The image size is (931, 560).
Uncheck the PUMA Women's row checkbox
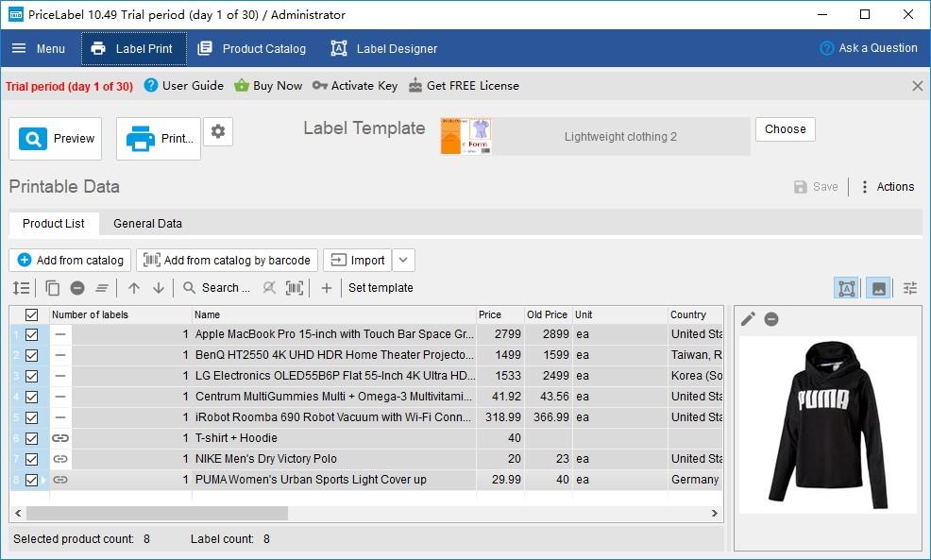[31, 480]
